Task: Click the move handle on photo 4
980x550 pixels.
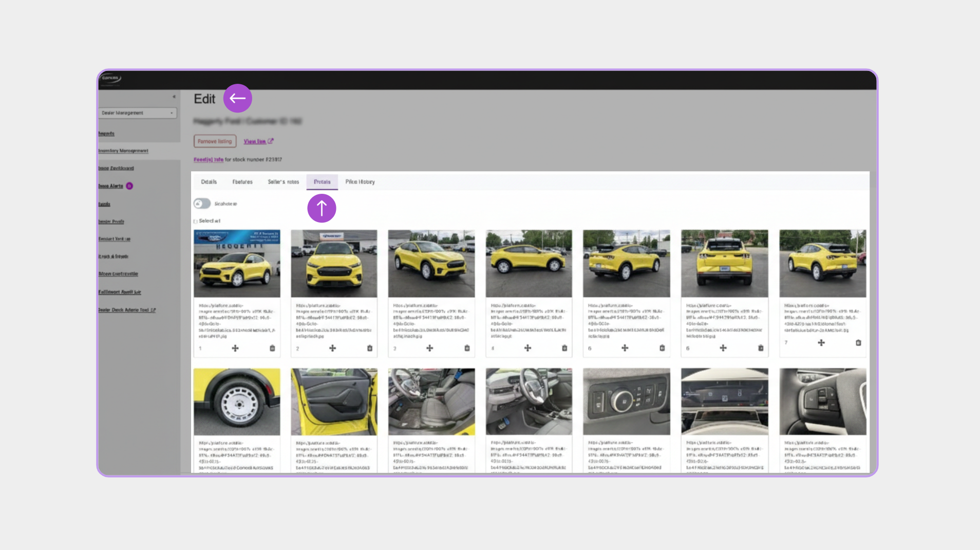Action: (527, 349)
